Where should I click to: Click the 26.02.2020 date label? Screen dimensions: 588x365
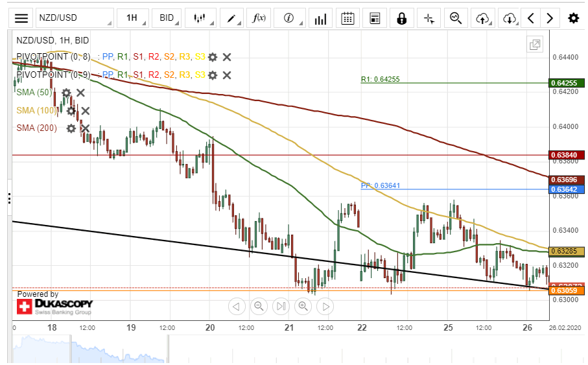[565, 328]
